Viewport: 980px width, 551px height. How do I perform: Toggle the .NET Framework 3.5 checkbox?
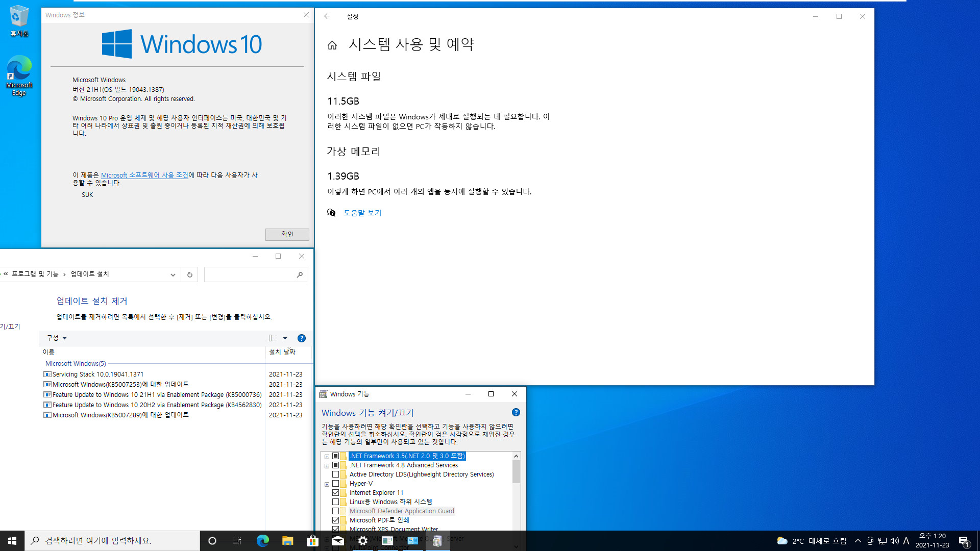point(335,456)
